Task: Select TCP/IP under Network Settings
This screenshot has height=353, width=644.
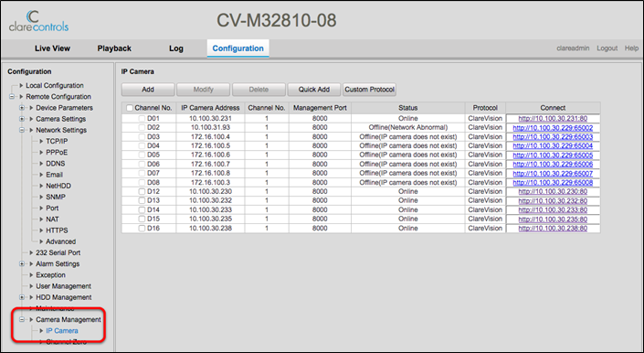Action: [57, 141]
